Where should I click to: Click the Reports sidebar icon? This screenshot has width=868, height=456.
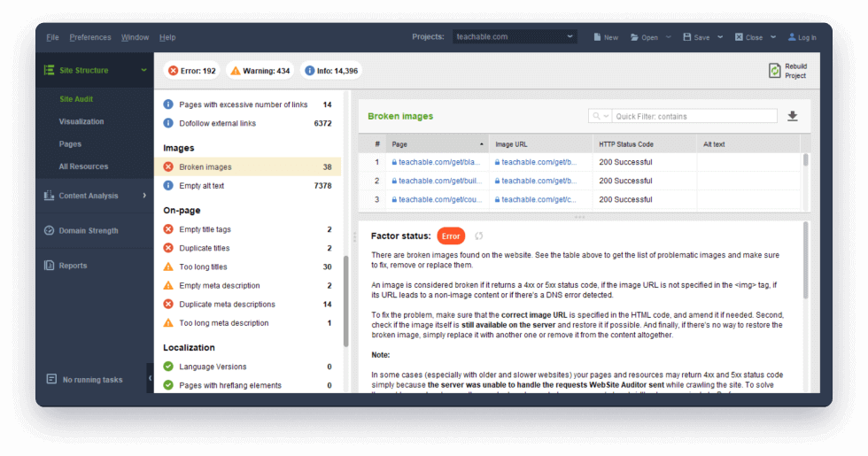(x=50, y=266)
